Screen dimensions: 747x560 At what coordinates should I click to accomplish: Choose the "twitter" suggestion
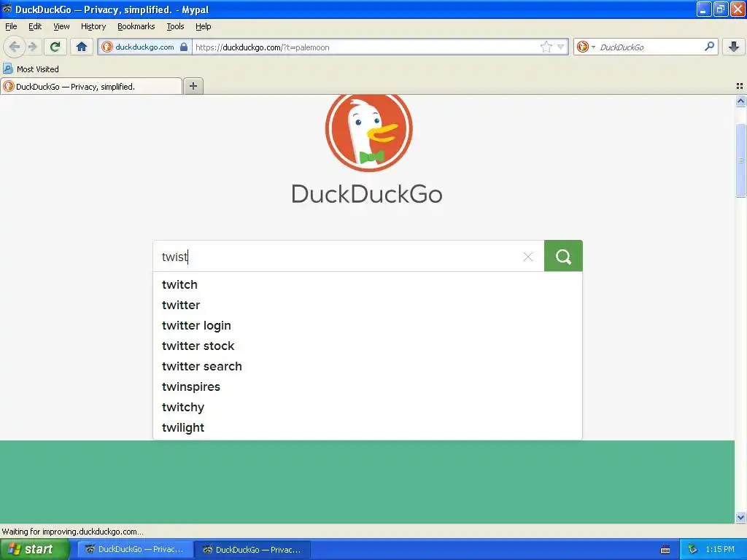[368, 305]
